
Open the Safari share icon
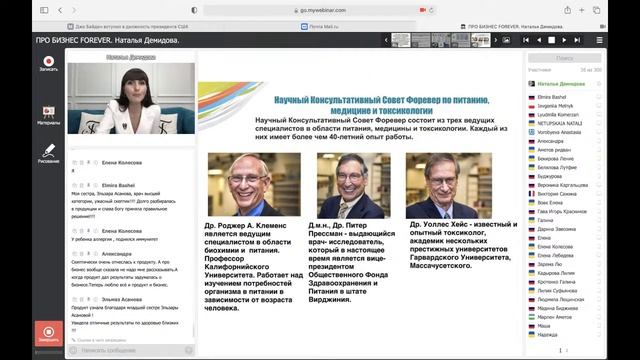click(567, 10)
